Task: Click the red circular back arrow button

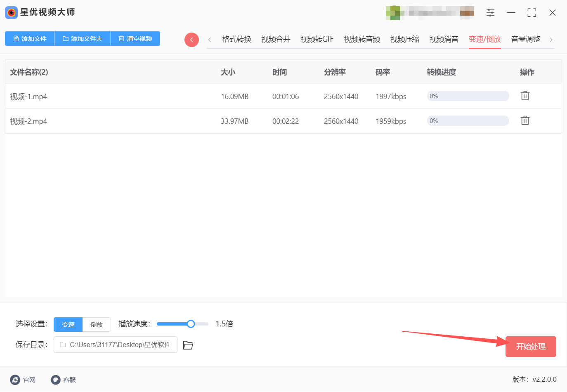Action: [191, 40]
